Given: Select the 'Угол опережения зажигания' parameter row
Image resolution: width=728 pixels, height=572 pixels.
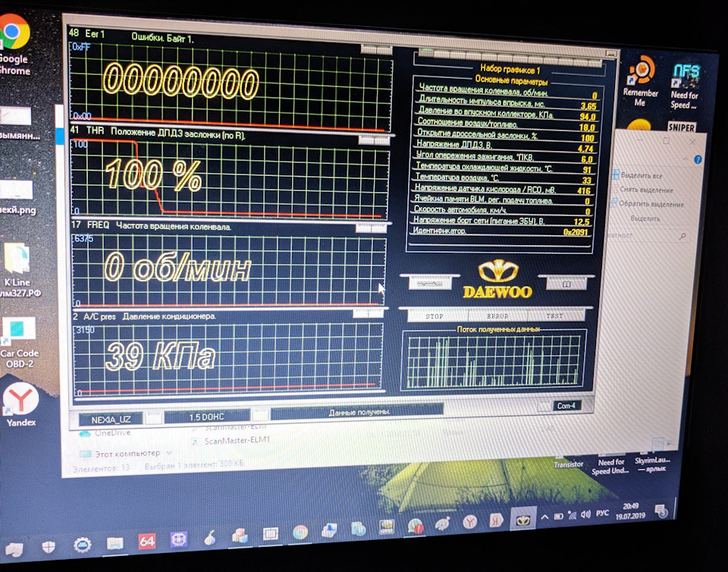Looking at the screenshot, I should [x=505, y=156].
